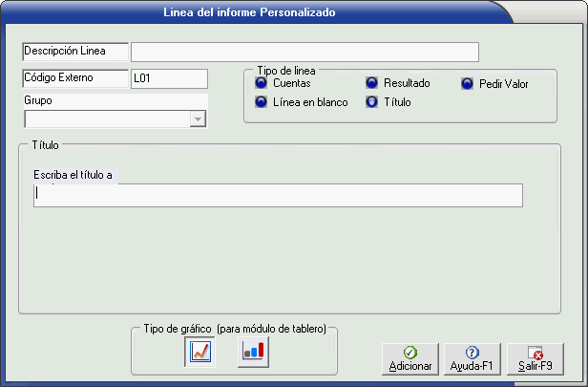588x387 pixels.
Task: Click the Código Externo field containing L01
Action: (x=168, y=78)
